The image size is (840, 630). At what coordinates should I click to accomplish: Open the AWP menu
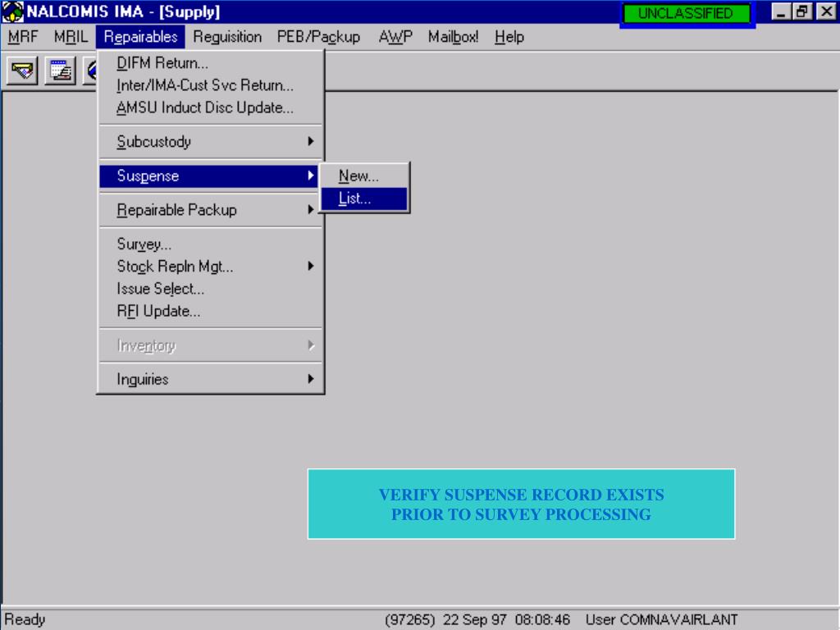[395, 36]
